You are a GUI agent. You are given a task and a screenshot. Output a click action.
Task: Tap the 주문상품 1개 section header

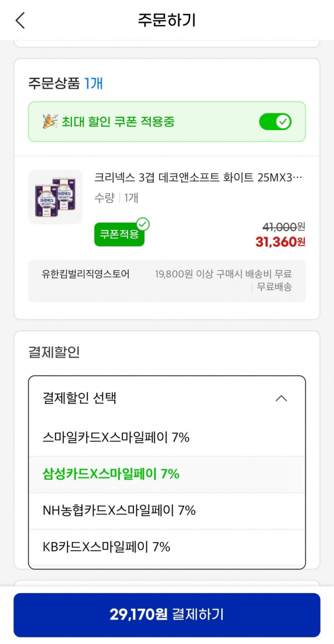(x=65, y=83)
